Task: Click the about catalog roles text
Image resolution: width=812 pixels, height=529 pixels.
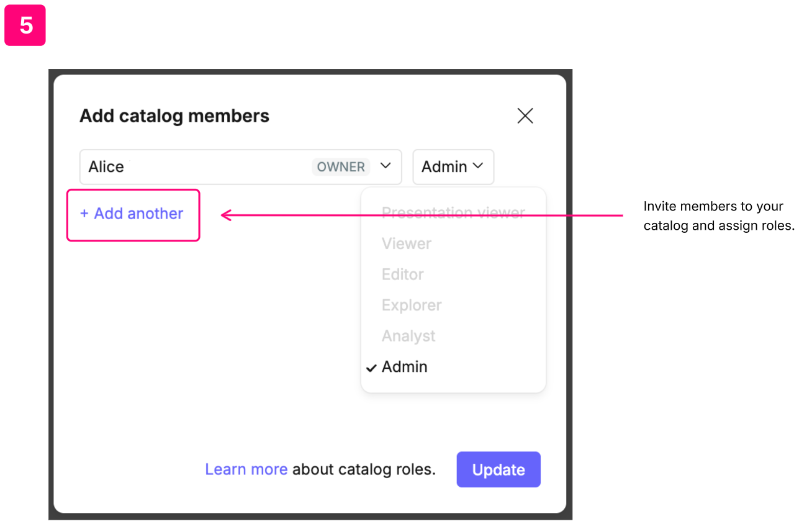Action: point(364,469)
